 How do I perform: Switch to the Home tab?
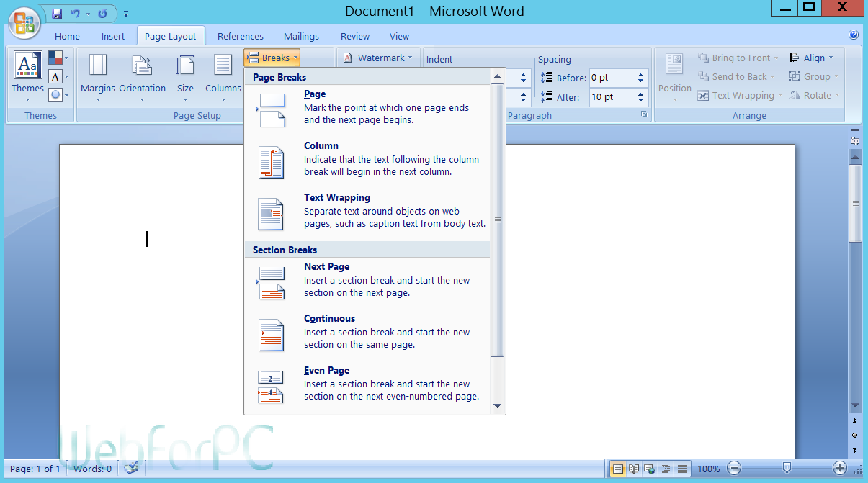pos(67,36)
